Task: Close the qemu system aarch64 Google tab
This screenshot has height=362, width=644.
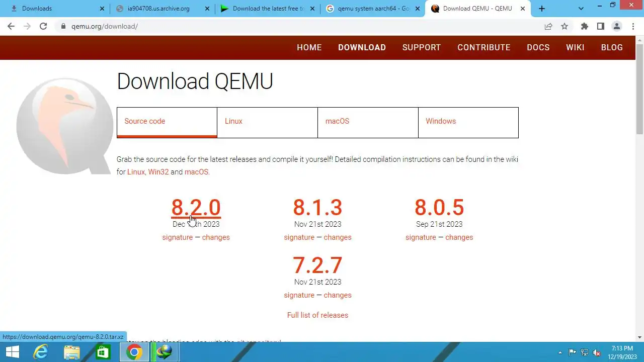Action: point(418,9)
